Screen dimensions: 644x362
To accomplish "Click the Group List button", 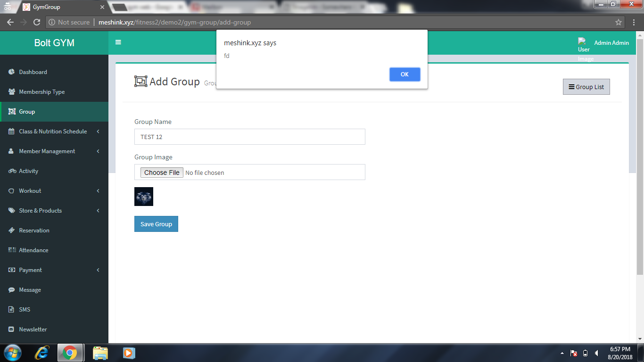I will [586, 87].
